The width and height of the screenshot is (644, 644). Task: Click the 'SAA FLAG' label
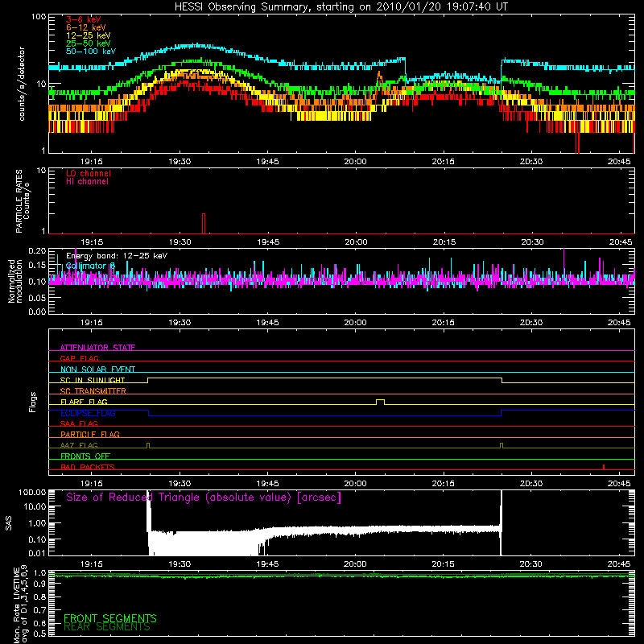click(x=79, y=423)
